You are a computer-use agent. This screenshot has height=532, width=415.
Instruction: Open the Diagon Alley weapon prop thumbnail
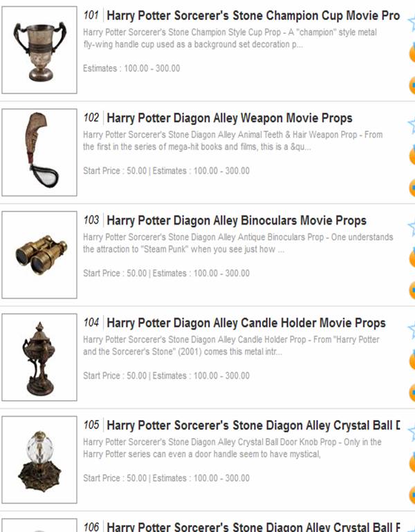tap(39, 152)
